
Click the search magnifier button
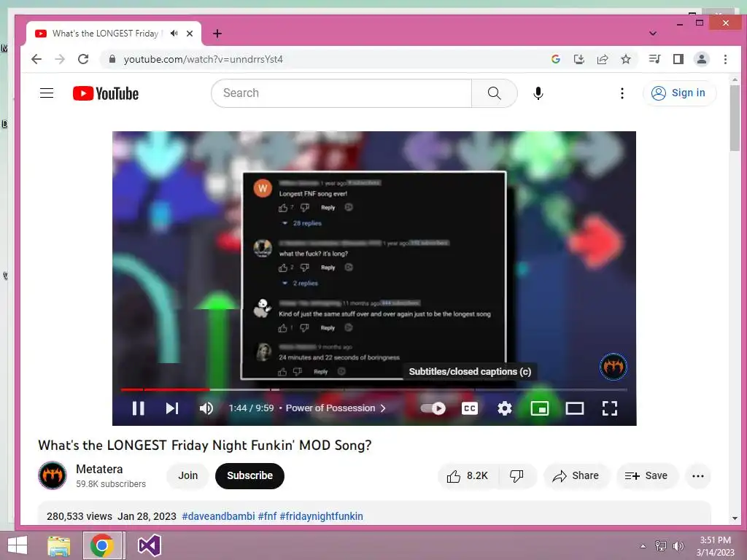point(494,93)
